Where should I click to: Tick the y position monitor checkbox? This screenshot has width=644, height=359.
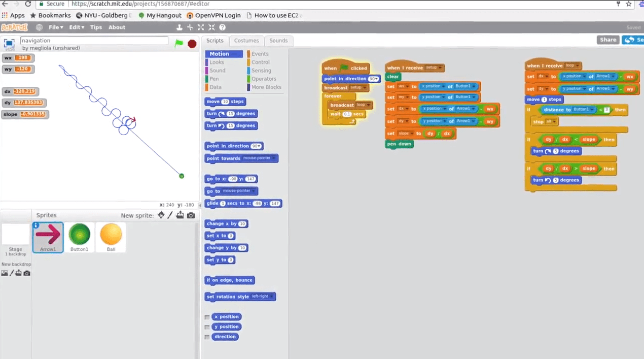coord(207,327)
